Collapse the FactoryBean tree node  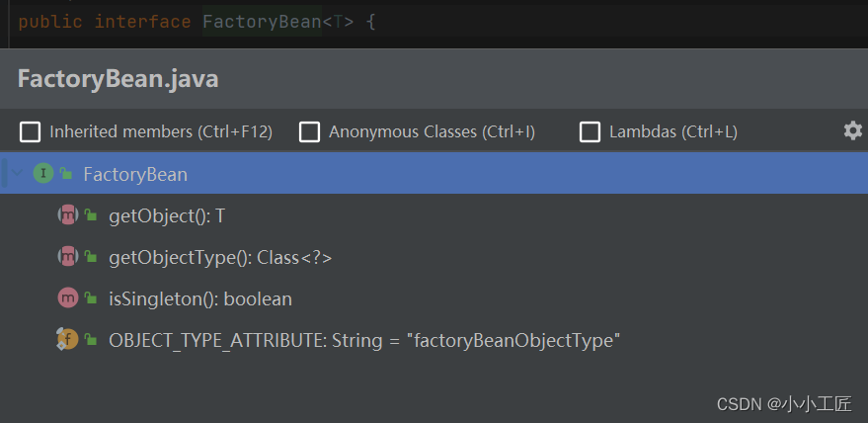[x=17, y=174]
